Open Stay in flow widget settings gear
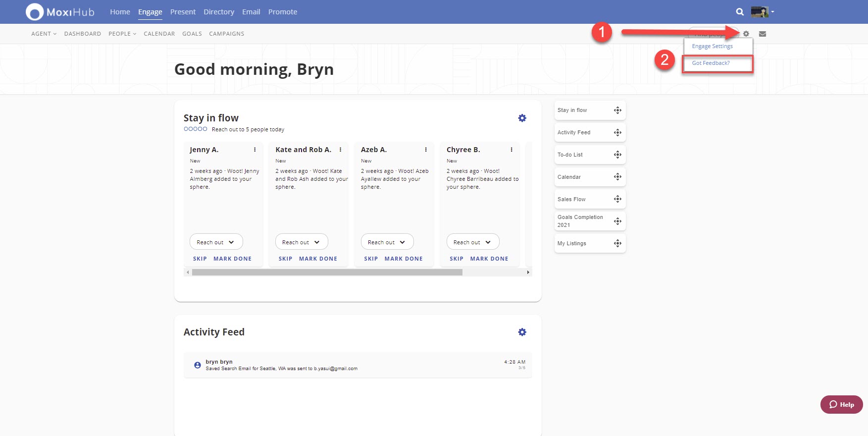This screenshot has width=868, height=436. pos(522,118)
